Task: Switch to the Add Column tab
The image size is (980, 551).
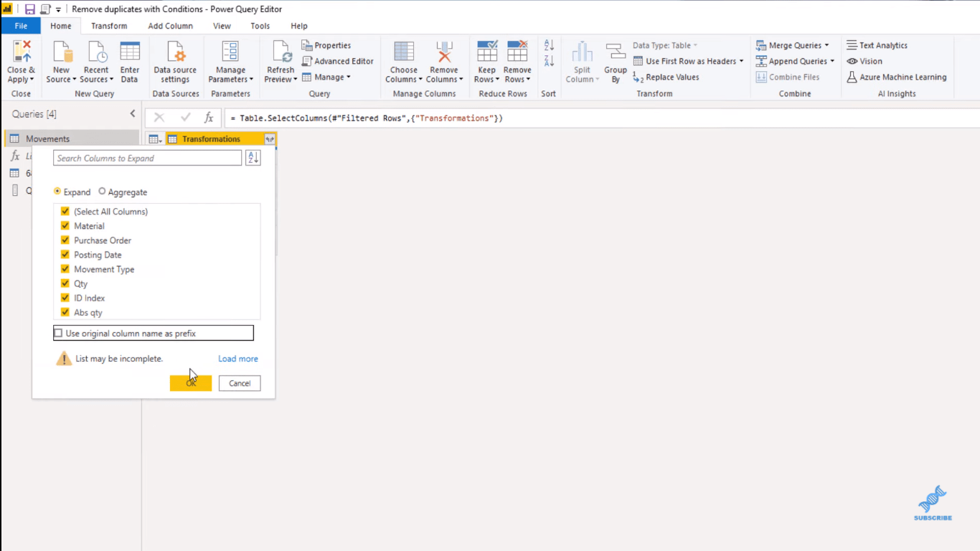Action: tap(170, 26)
